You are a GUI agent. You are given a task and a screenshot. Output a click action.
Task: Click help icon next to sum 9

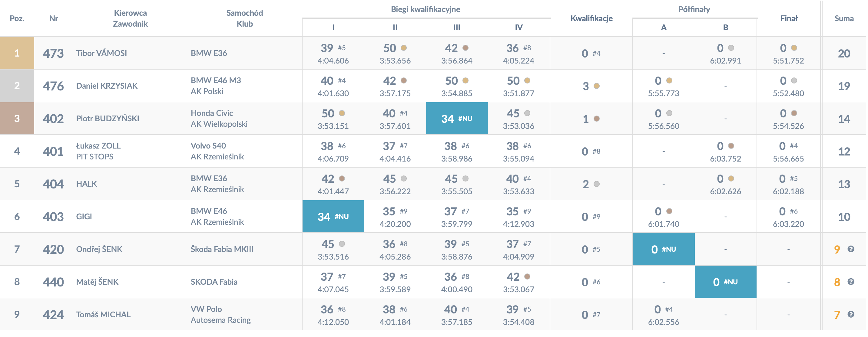[x=850, y=249]
